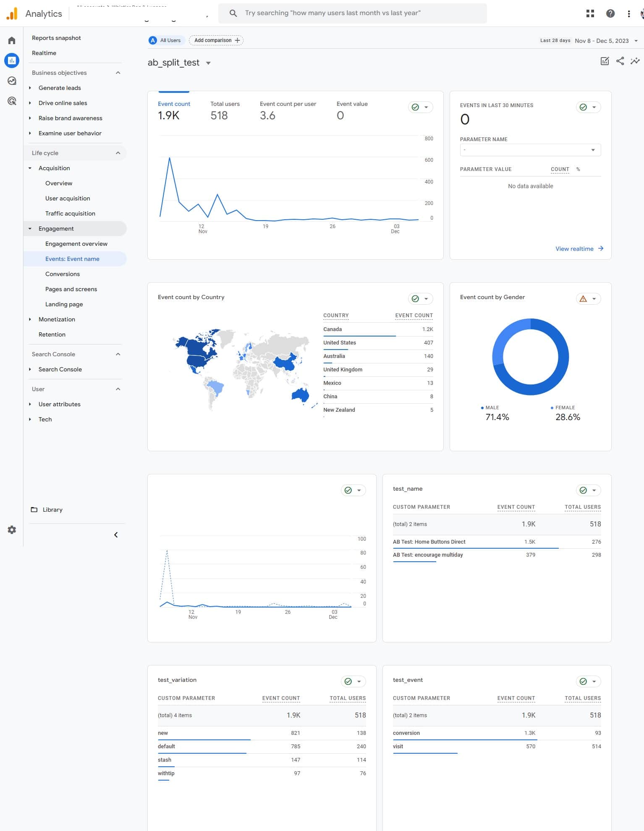Collapse the navigation with the left chevron
The height and width of the screenshot is (831, 644).
coord(116,535)
